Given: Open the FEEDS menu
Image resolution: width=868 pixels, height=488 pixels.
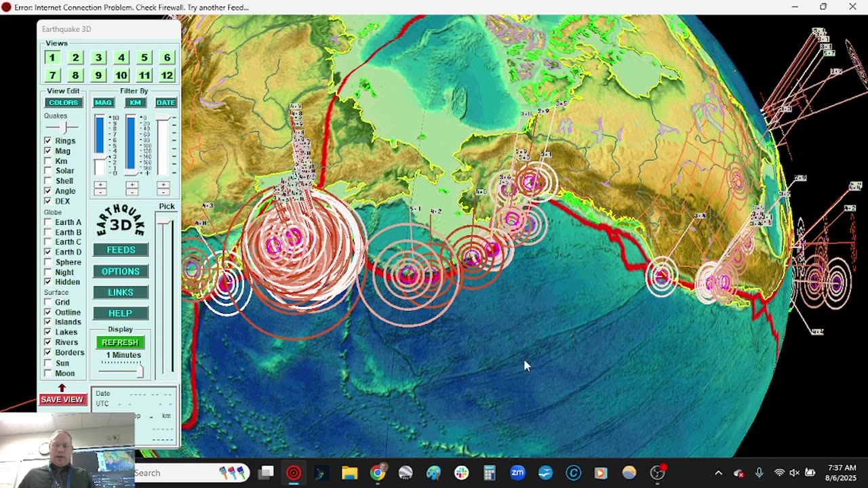Looking at the screenshot, I should click(x=121, y=250).
